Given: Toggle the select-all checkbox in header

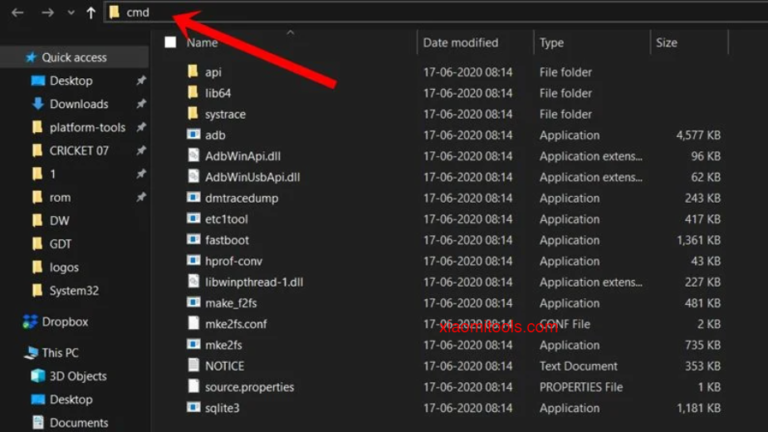Looking at the screenshot, I should (x=170, y=43).
